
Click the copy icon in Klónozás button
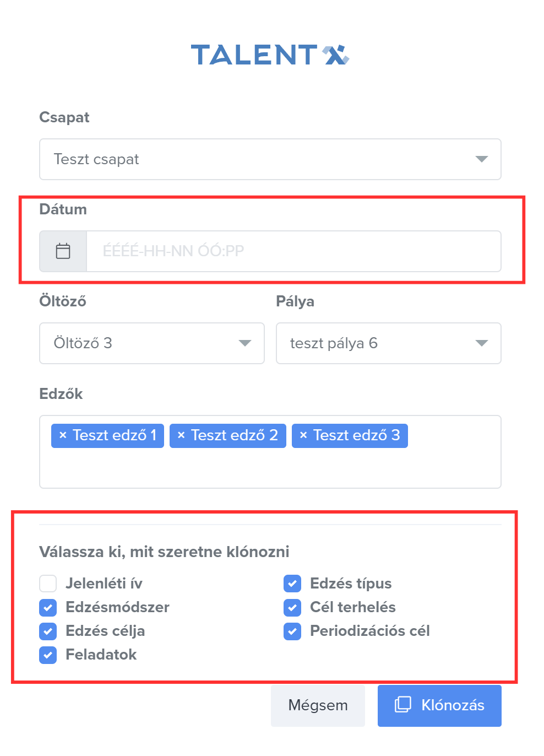[403, 704]
